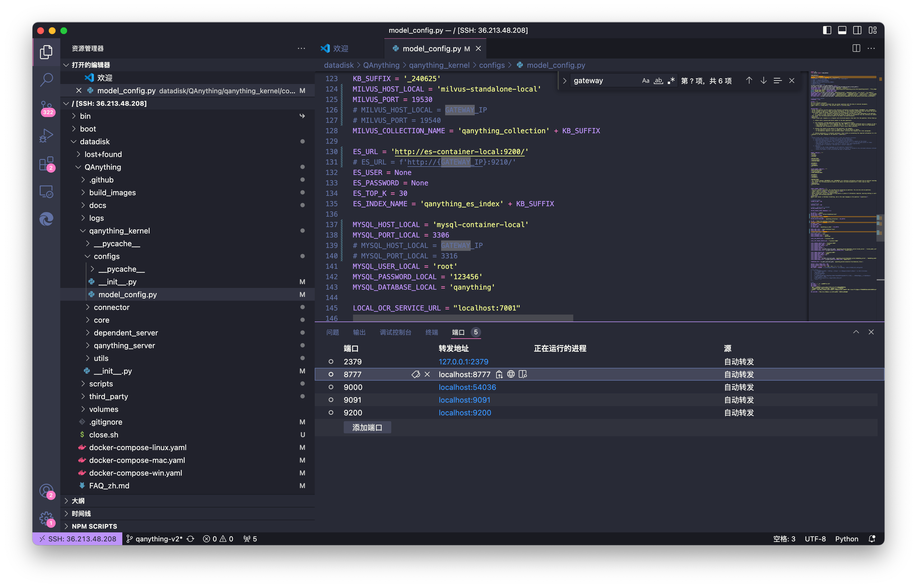This screenshot has height=588, width=917.
Task: Open forwarded address localhost:9091
Action: tap(464, 400)
